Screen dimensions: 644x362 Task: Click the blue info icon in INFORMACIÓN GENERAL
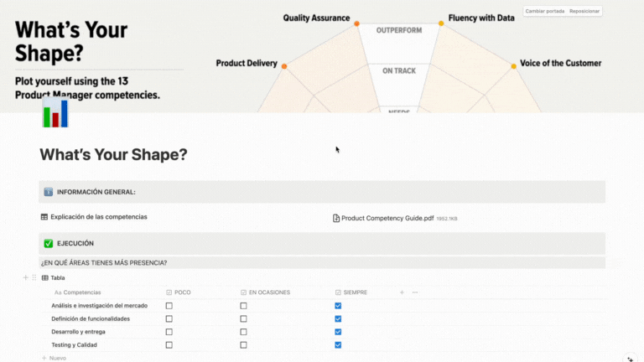(x=49, y=192)
